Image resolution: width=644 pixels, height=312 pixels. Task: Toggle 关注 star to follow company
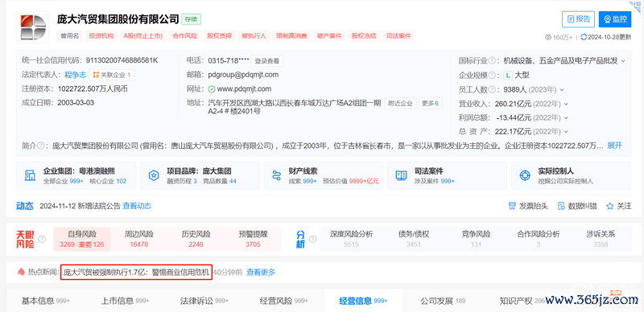(609, 206)
